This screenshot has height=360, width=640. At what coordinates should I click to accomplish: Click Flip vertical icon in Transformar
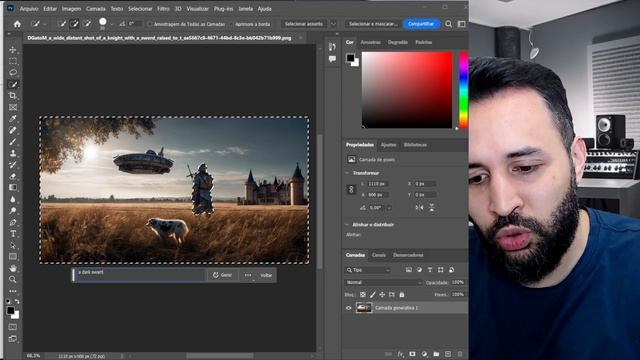(x=431, y=207)
